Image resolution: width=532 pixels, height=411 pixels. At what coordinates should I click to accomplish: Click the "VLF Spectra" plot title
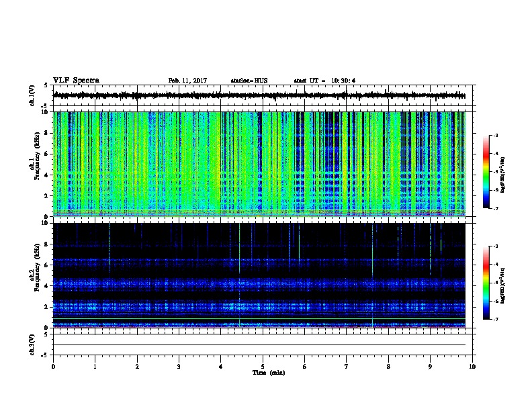coord(76,81)
